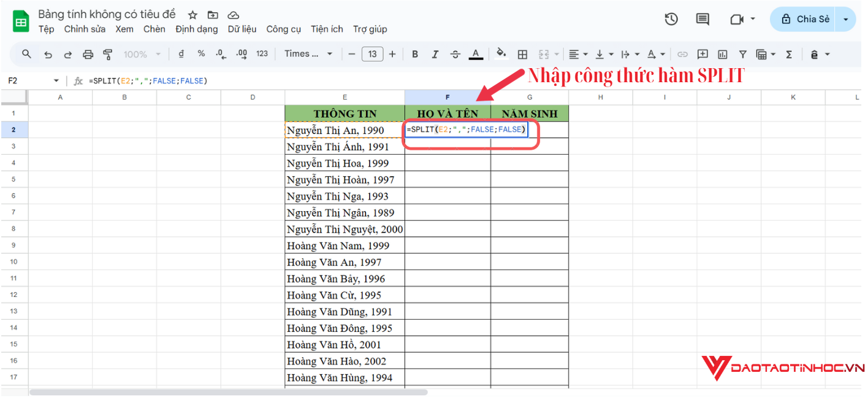Check the cloud save status icon
Screen dimensions: 868x397
tap(233, 15)
